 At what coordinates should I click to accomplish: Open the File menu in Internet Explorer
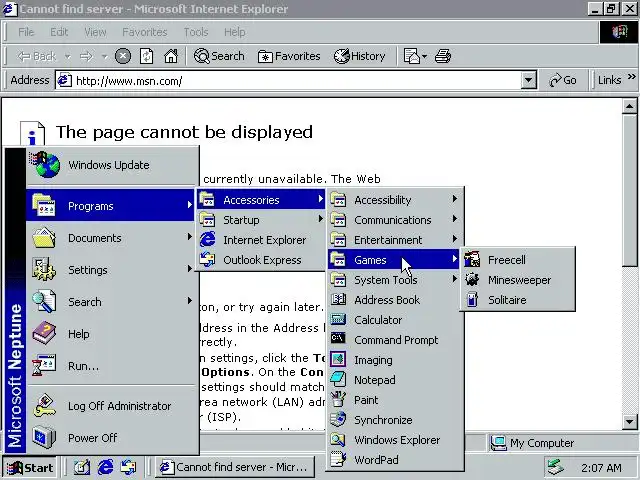[26, 32]
